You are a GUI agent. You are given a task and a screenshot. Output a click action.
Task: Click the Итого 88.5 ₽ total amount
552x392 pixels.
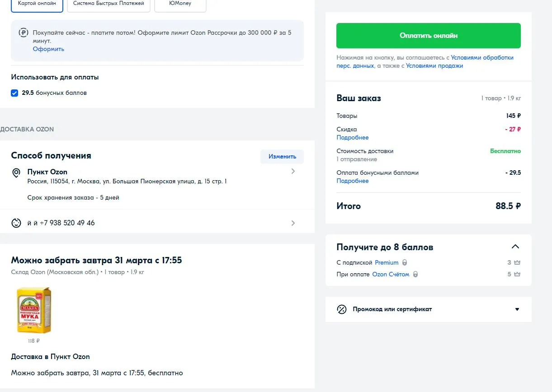(508, 206)
